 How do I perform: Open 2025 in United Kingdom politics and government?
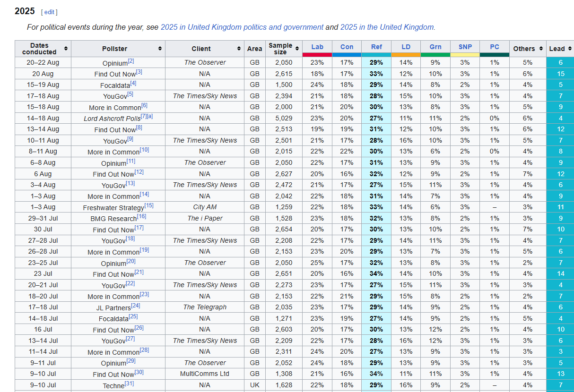click(242, 27)
